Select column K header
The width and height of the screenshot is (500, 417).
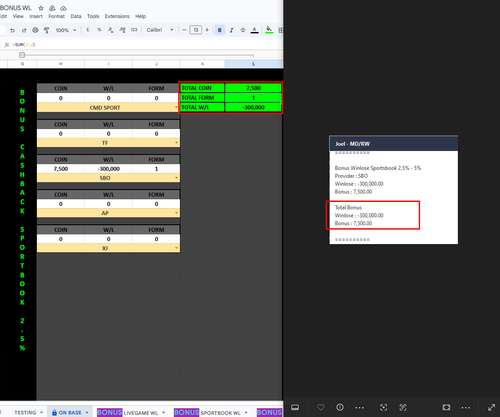pyautogui.click(x=202, y=64)
